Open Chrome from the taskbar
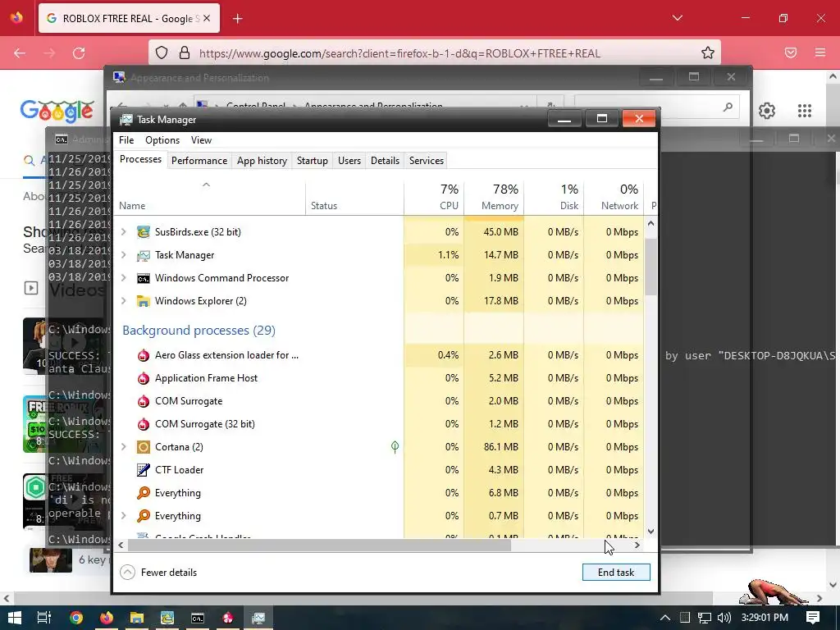Screen dimensions: 840x630 pyautogui.click(x=76, y=618)
